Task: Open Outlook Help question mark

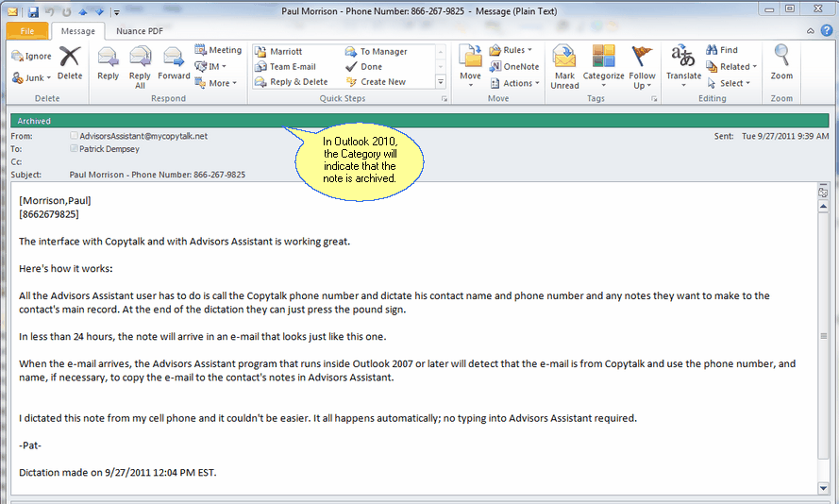Action: click(827, 30)
